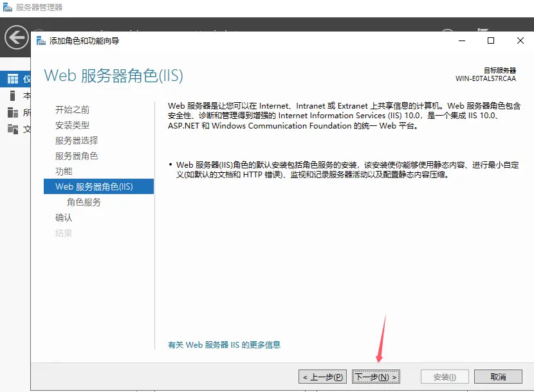The width and height of the screenshot is (534, 392).
Task: Close the 添加角色和功能向导 window
Action: (520, 41)
